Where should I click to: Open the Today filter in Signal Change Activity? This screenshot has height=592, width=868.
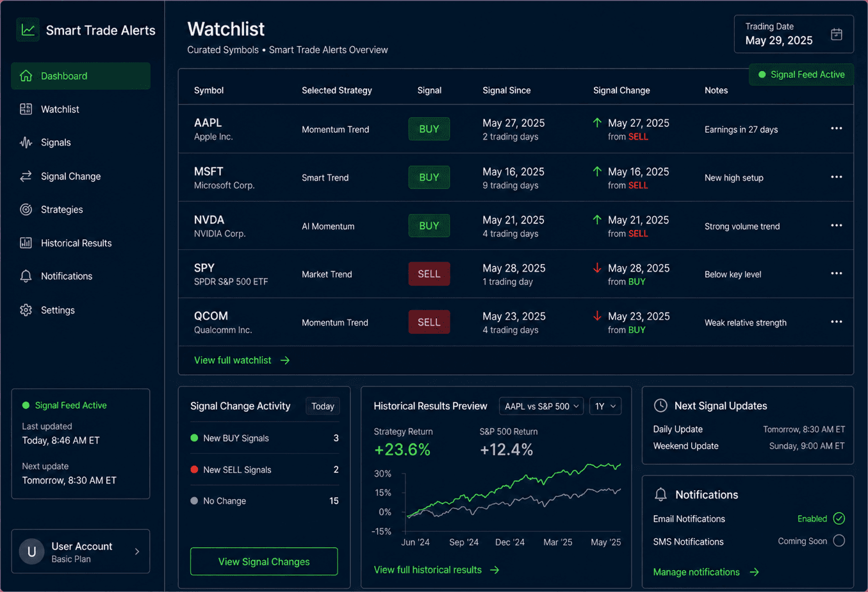click(x=323, y=406)
